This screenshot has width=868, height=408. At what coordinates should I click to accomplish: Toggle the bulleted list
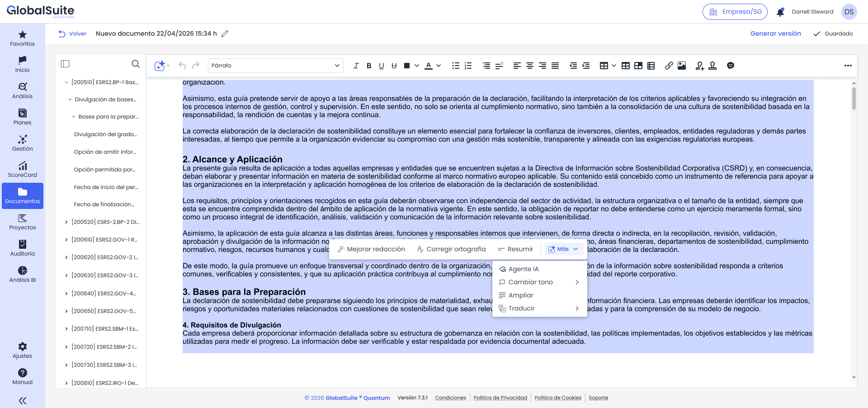pos(456,66)
